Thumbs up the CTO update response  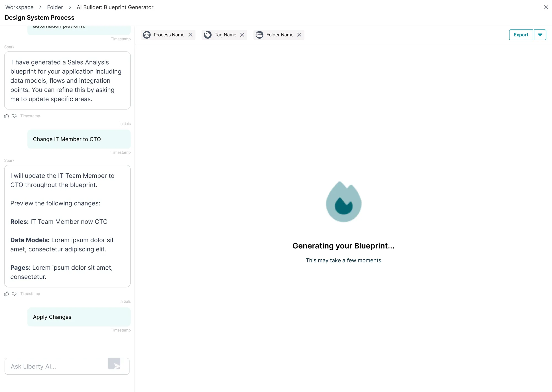(x=7, y=294)
